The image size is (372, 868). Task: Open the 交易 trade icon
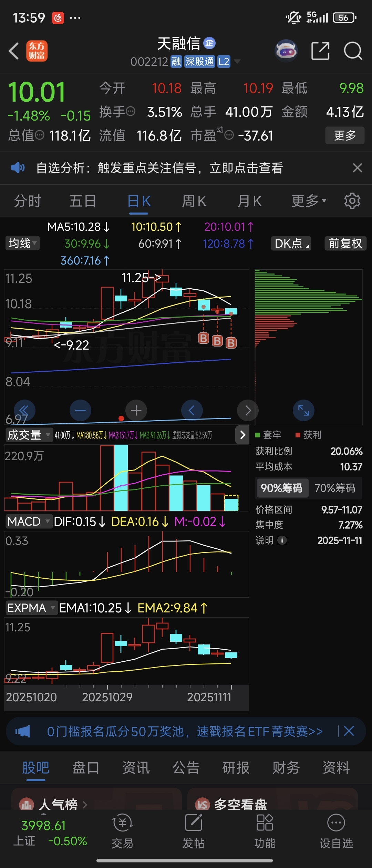(122, 823)
